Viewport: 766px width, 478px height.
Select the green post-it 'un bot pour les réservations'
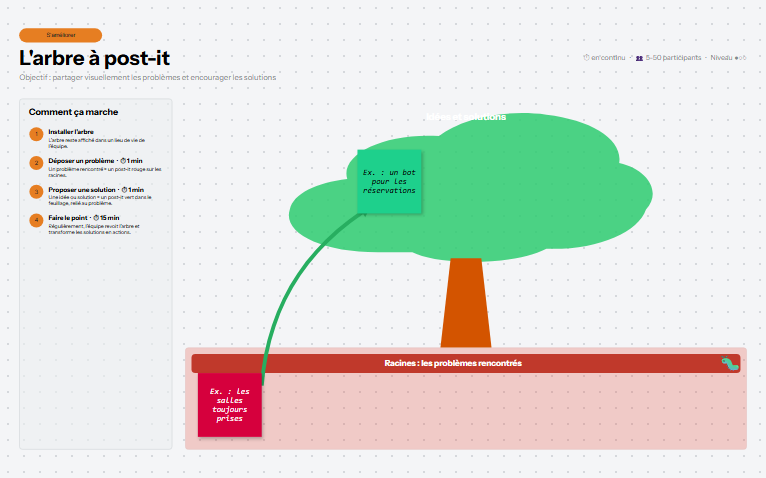click(x=389, y=181)
